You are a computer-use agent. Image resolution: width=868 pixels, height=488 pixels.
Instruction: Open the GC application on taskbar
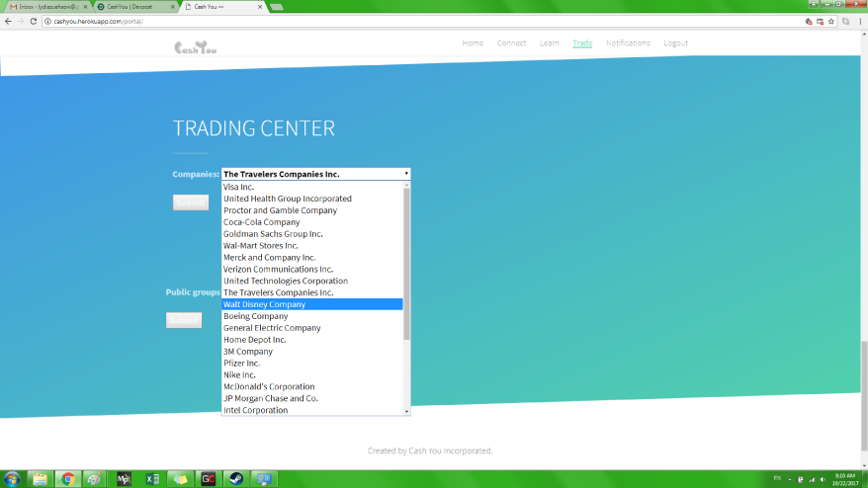[x=209, y=479]
